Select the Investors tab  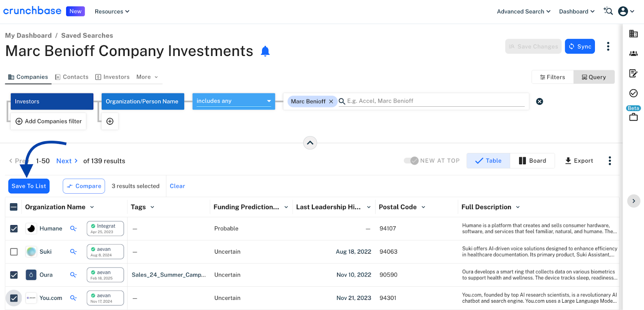[x=112, y=77]
